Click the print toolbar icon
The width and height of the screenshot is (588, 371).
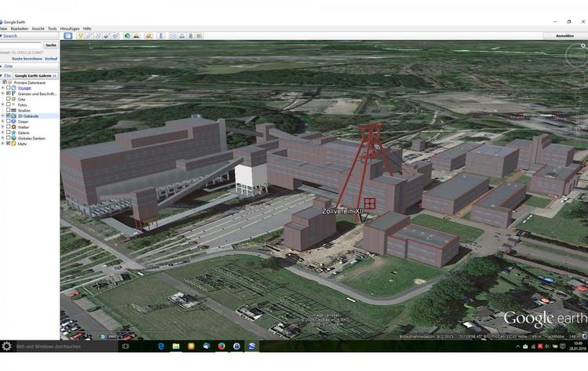coord(182,35)
